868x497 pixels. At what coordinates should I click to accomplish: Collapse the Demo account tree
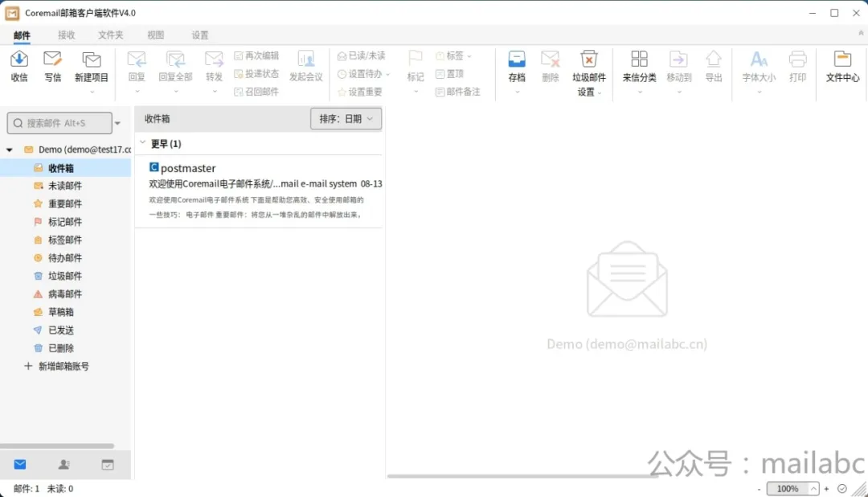[x=10, y=150]
